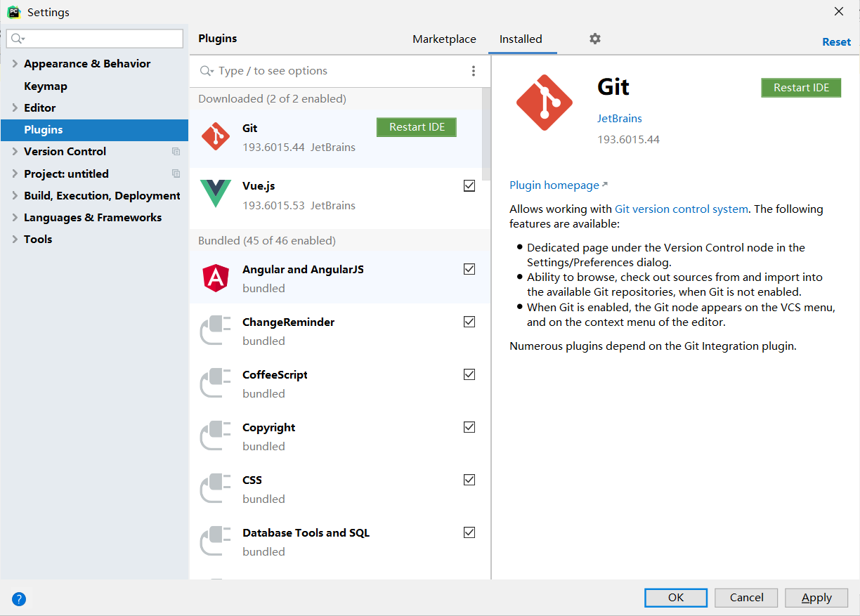Disable the Vue.js plugin checkbox

(469, 186)
